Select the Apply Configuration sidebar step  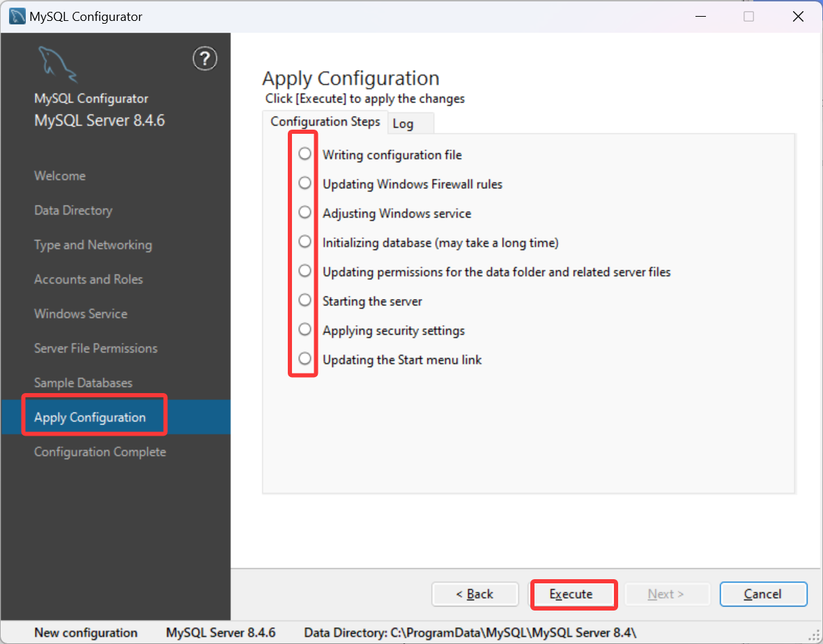click(116, 417)
